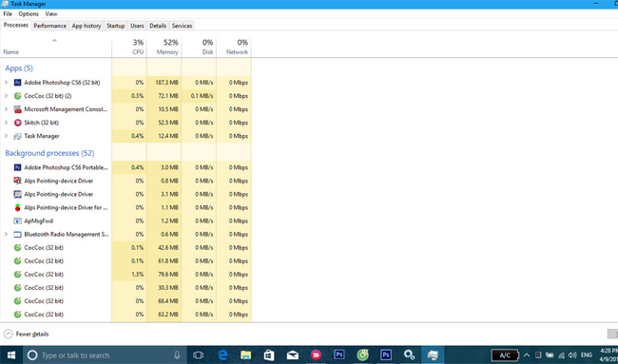Switch to the App history tab

[x=87, y=26]
